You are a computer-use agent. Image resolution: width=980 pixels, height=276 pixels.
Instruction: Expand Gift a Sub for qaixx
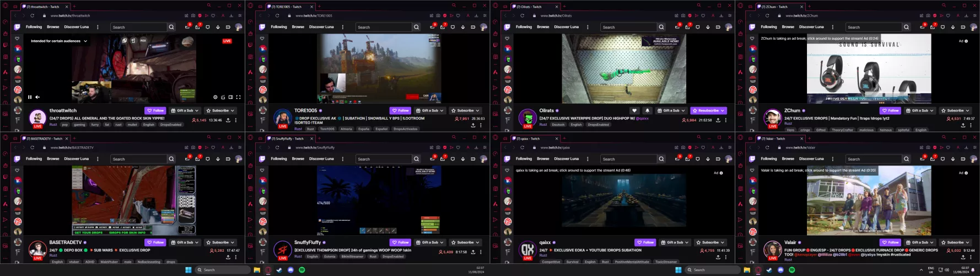tap(675, 242)
